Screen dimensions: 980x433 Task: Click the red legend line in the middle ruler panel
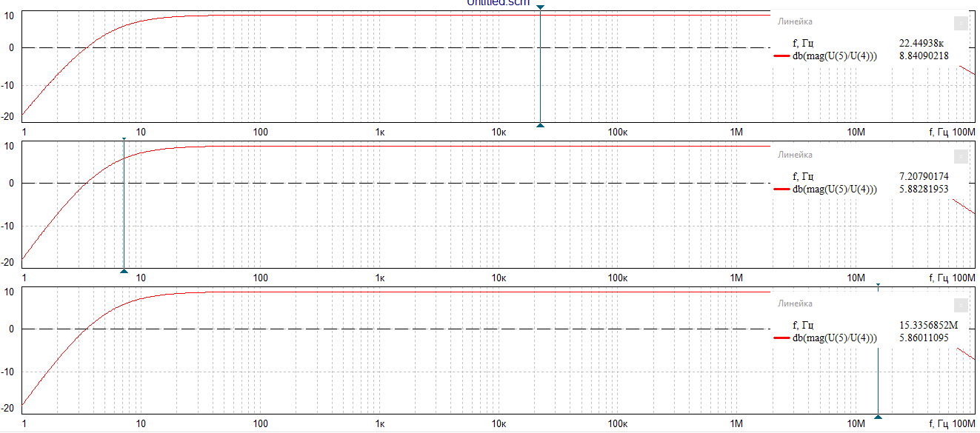pyautogui.click(x=781, y=189)
